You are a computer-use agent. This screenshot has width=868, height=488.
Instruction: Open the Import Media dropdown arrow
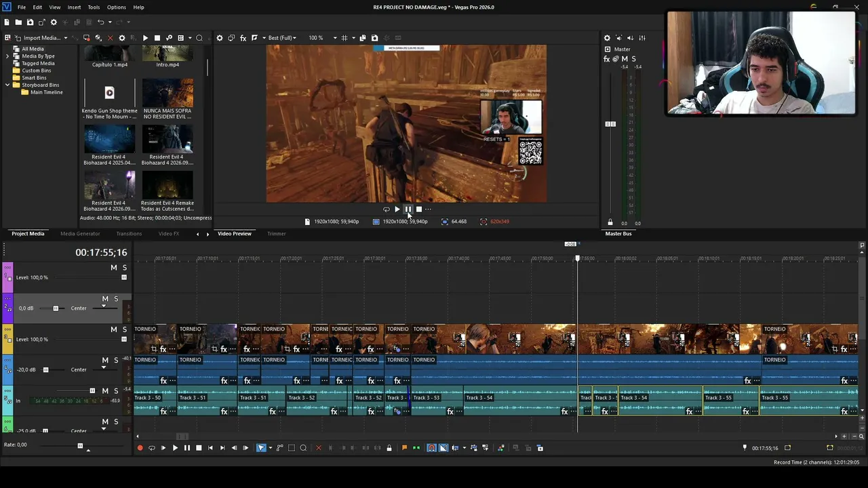click(x=66, y=38)
